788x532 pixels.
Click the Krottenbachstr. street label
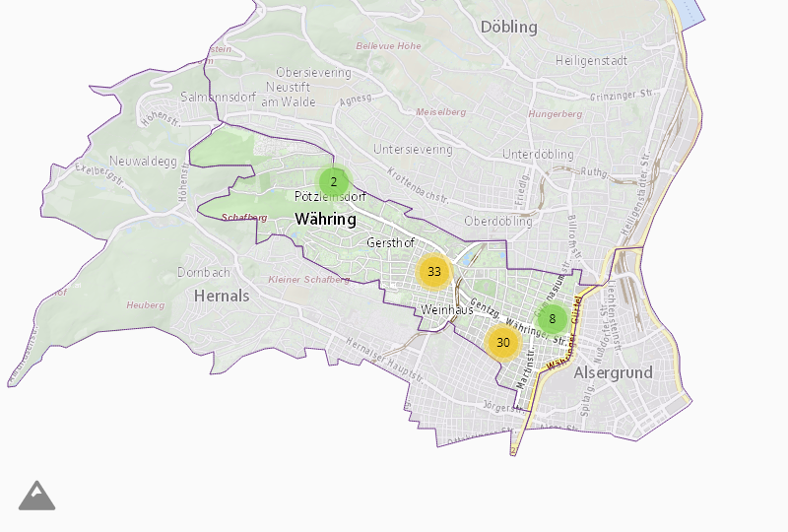point(418,185)
